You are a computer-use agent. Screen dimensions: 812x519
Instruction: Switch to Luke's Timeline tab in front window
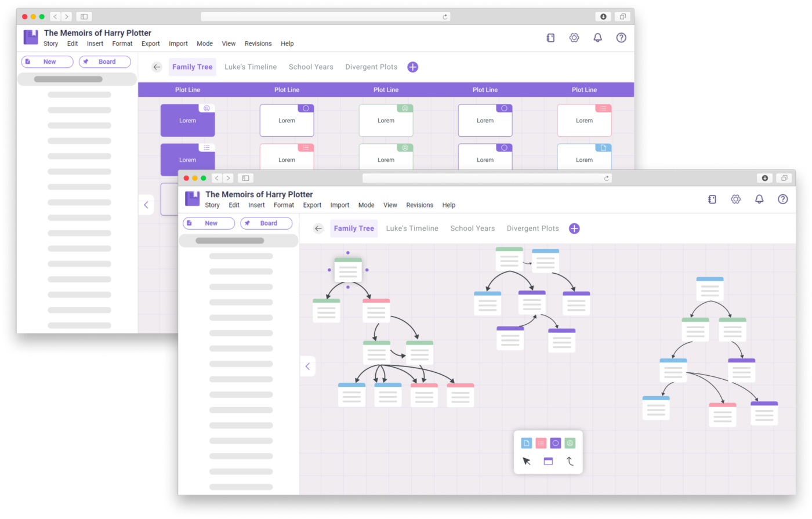tap(412, 228)
